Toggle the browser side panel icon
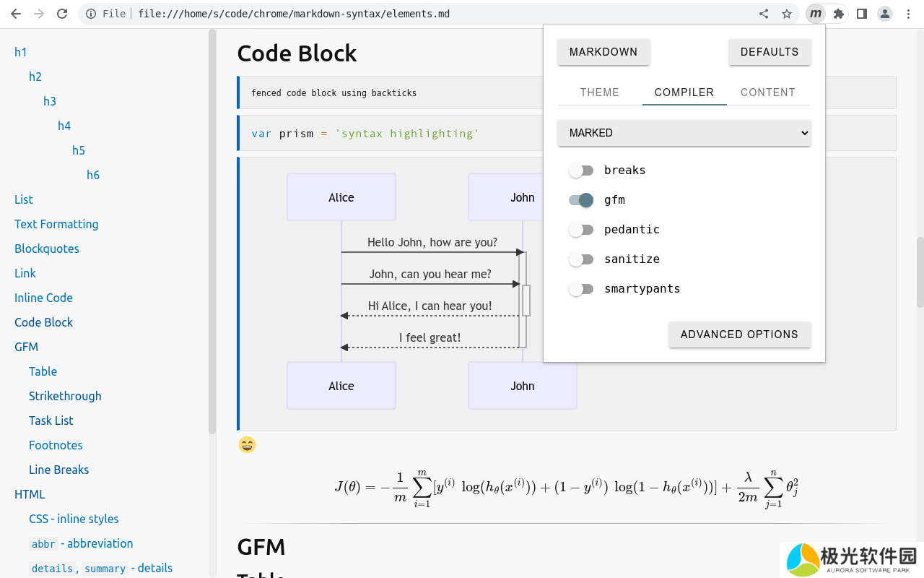The image size is (924, 578). [861, 14]
